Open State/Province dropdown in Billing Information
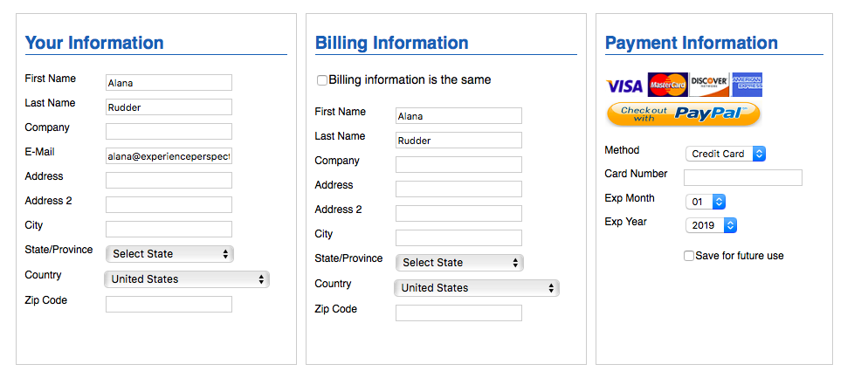The height and width of the screenshot is (378, 868). 459,263
